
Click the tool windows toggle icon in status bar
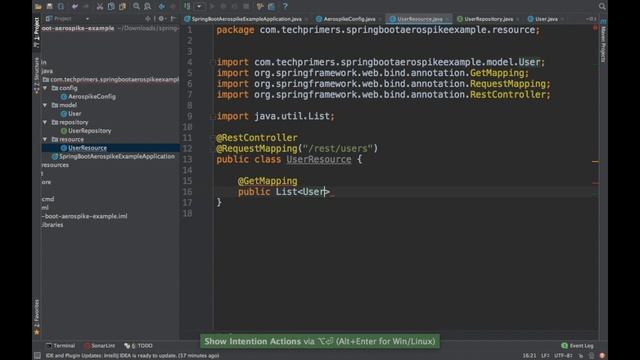37,356
